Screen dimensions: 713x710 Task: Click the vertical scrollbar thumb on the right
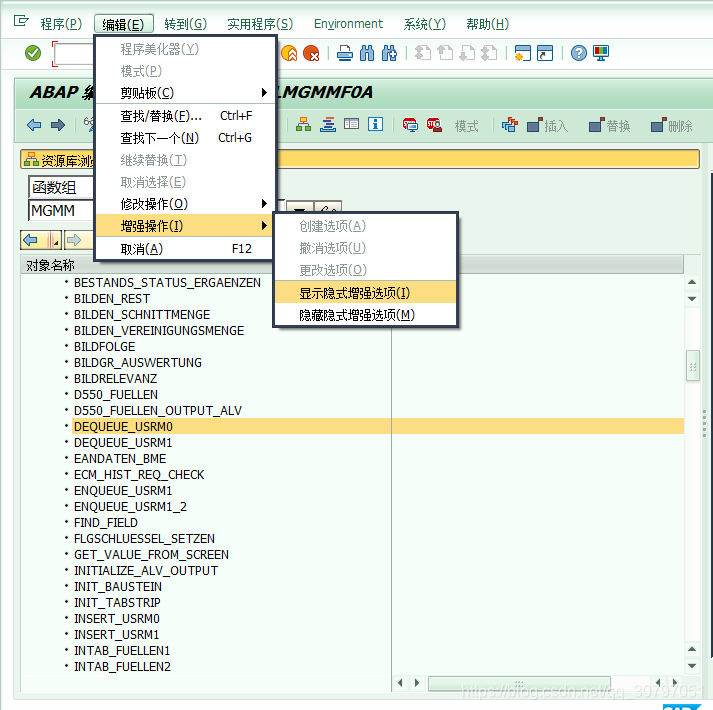click(x=692, y=365)
